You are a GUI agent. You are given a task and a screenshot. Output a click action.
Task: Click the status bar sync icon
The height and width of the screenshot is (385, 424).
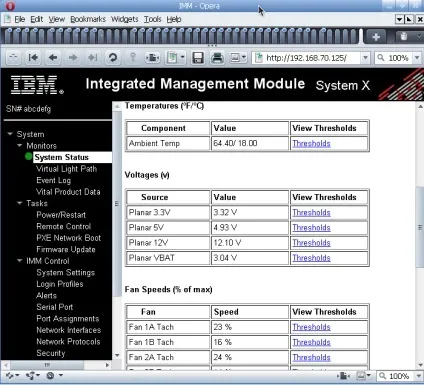(10, 376)
